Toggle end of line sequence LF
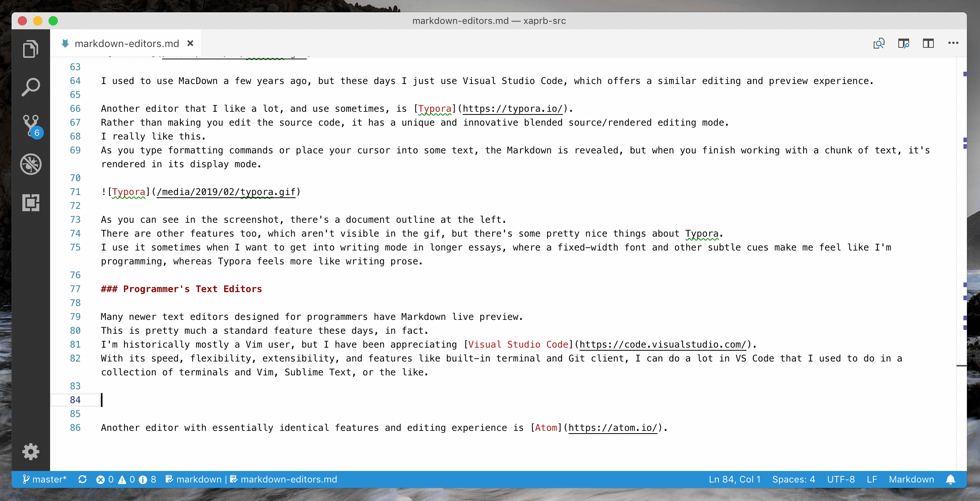This screenshot has width=980, height=501. [871, 479]
